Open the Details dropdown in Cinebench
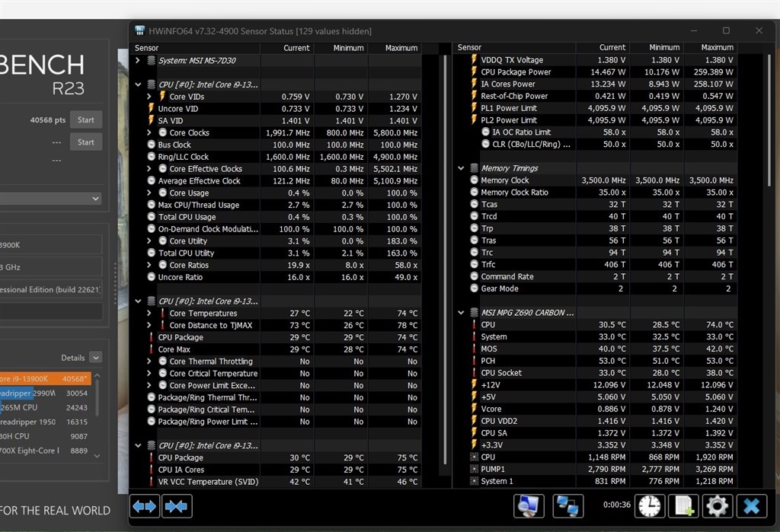 96,358
